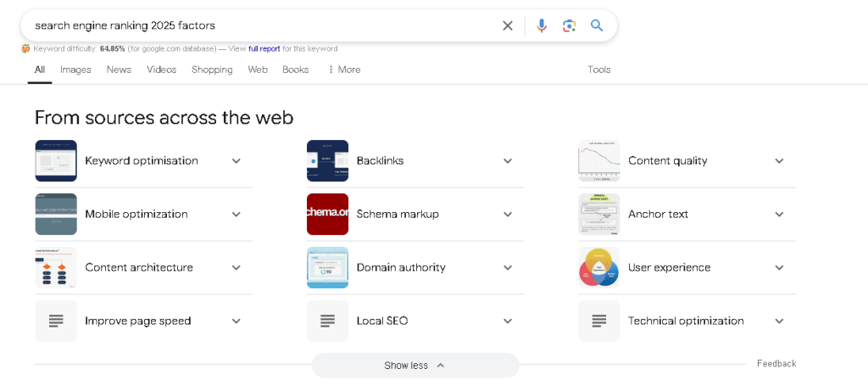
Task: Expand the Local SEO chevron
Action: point(508,321)
